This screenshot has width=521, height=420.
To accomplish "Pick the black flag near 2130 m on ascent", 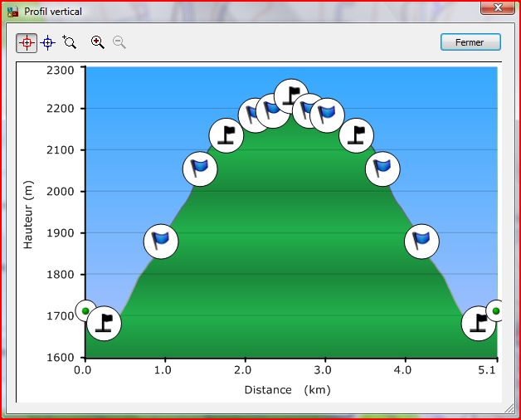I will tap(226, 135).
